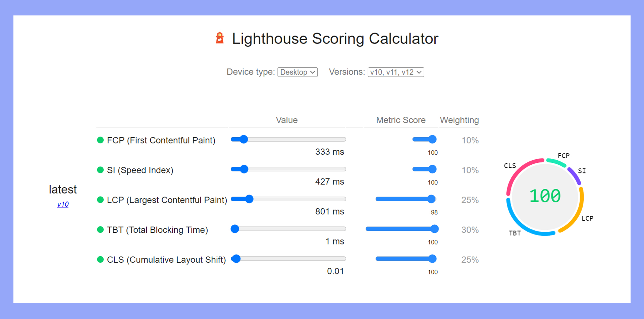Click the latest version label

tap(63, 190)
